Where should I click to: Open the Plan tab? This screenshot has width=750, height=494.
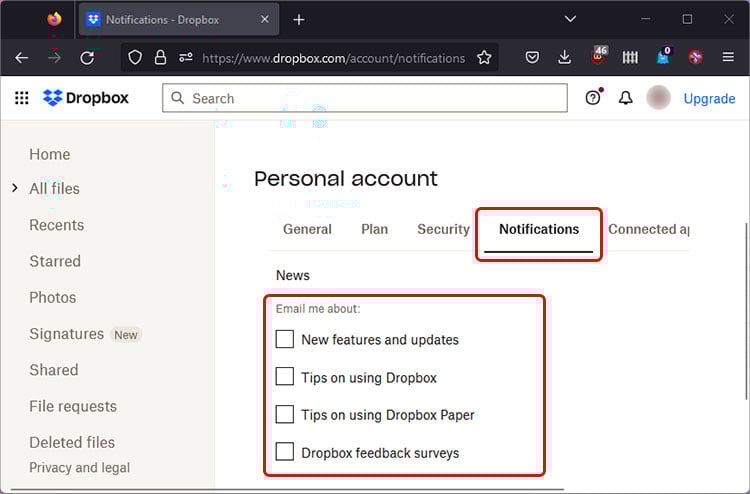pyautogui.click(x=375, y=230)
